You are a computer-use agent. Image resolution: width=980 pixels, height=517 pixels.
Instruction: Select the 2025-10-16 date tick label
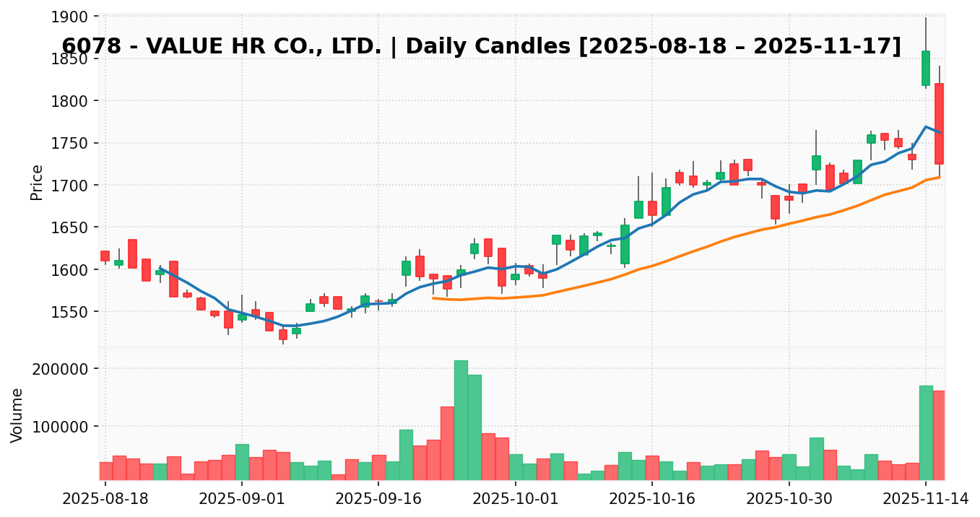pyautogui.click(x=652, y=498)
